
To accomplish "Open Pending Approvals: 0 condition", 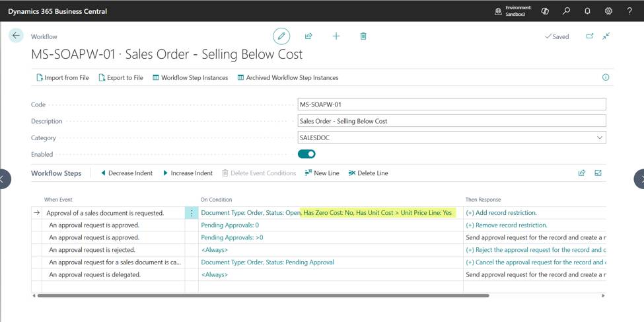I will click(x=230, y=225).
